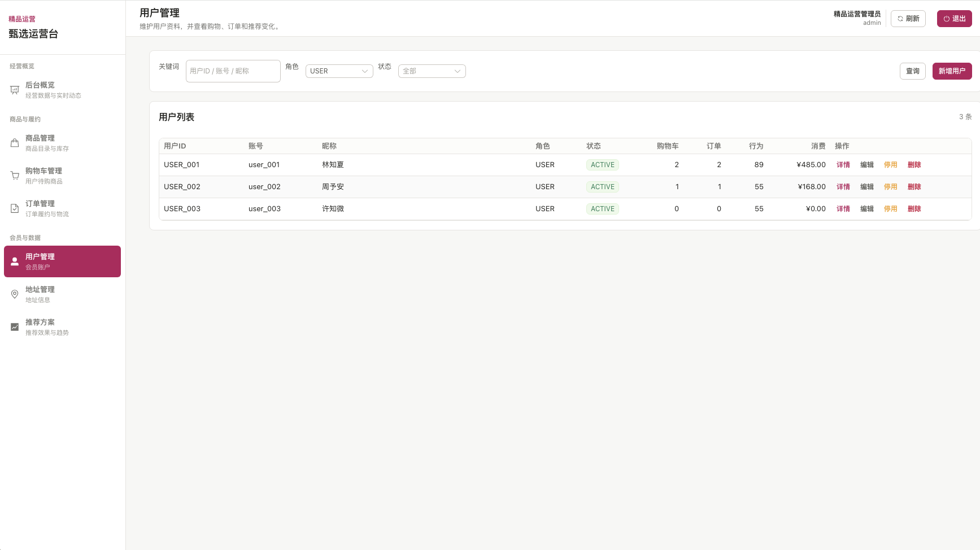Screen dimensions: 980x550
Task: Delete USER_002 via 删除 link
Action: tap(914, 187)
